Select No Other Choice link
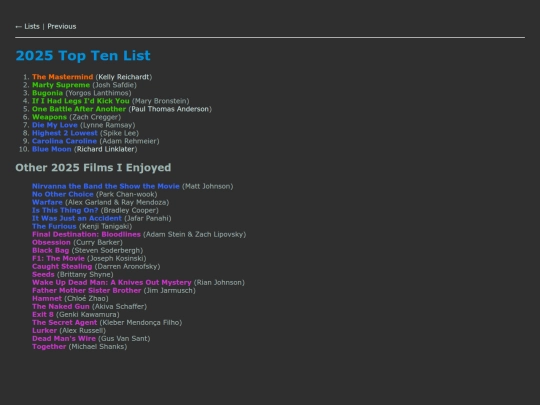 (63, 194)
